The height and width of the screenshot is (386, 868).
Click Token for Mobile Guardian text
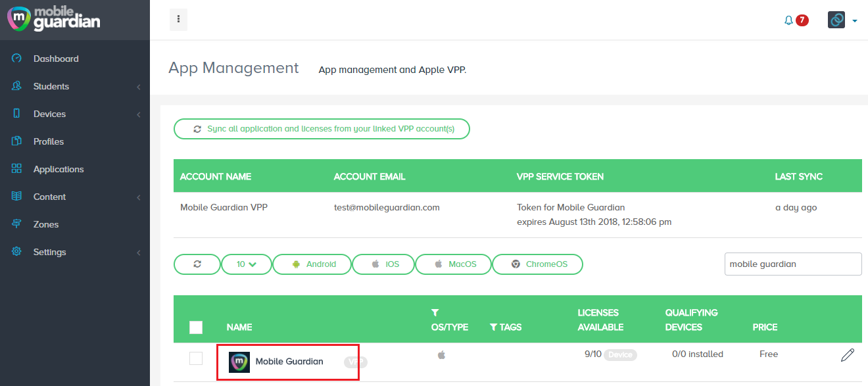click(x=571, y=208)
